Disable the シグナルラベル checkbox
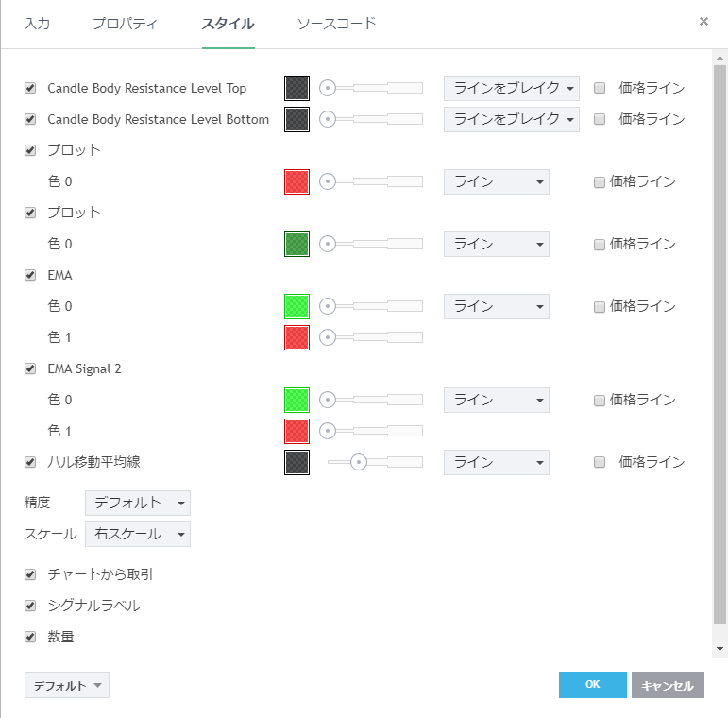The width and height of the screenshot is (728, 718). pyautogui.click(x=30, y=606)
